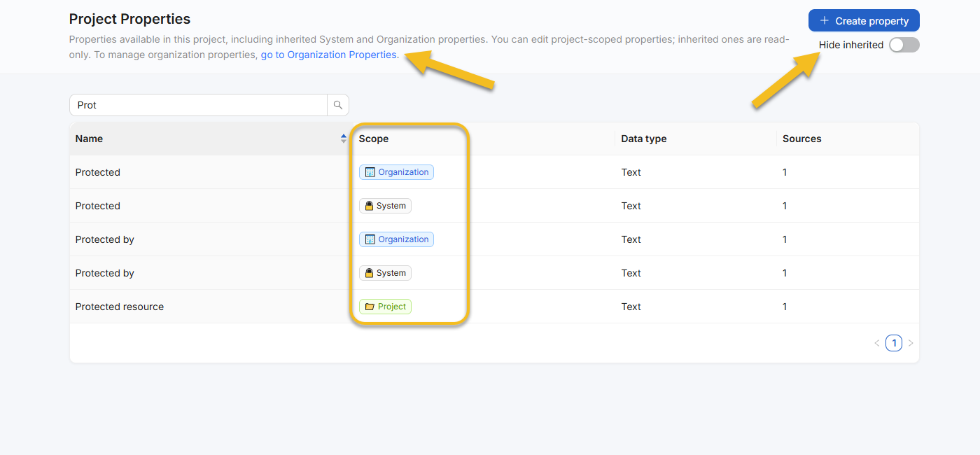Click the Project badge for Protected resource
Viewport: 980px width, 455px height.
coord(385,307)
